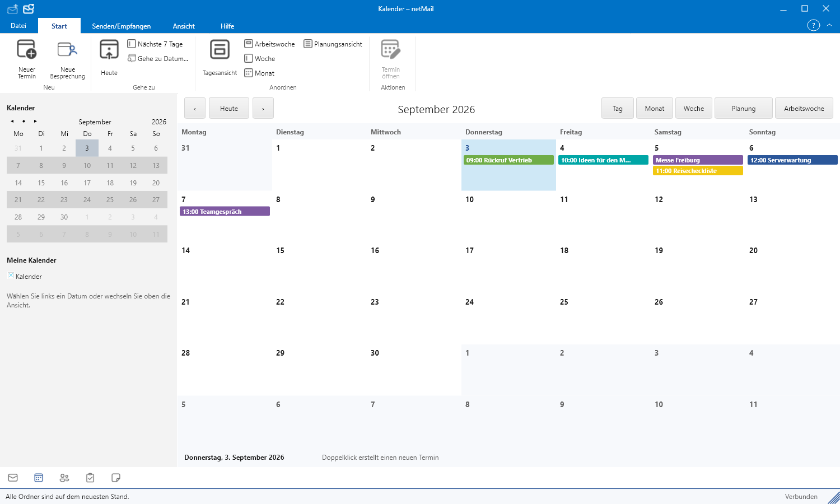Screen dimensions: 840x504
Task: Navigate to next month with main arrow
Action: click(x=263, y=108)
